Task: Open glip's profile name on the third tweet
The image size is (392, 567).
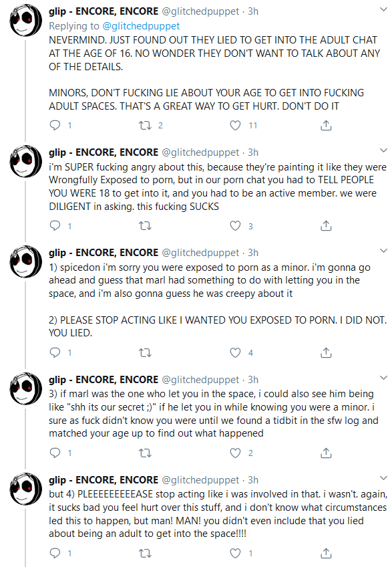Action: [x=104, y=252]
